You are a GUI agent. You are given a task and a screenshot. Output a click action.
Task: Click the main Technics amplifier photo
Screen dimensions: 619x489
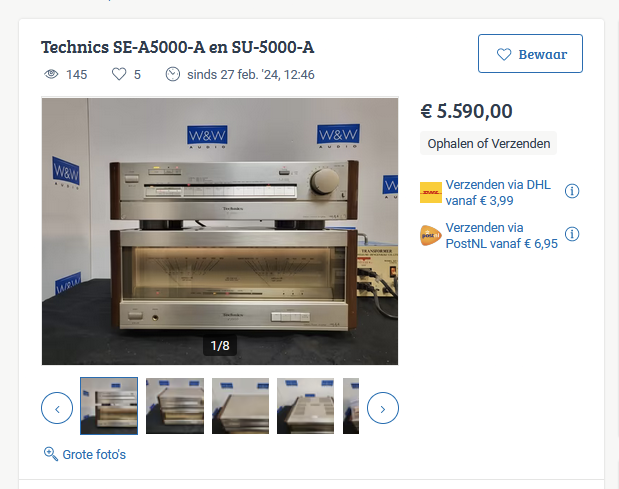point(220,231)
